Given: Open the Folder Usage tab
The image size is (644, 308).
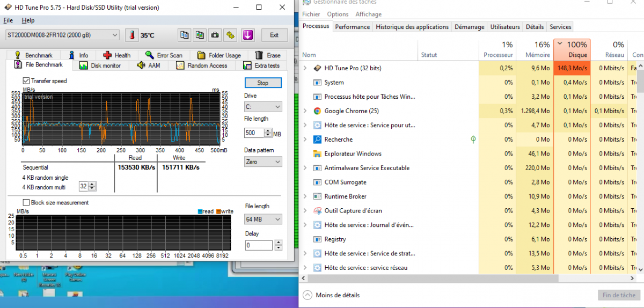Looking at the screenshot, I should click(x=219, y=55).
